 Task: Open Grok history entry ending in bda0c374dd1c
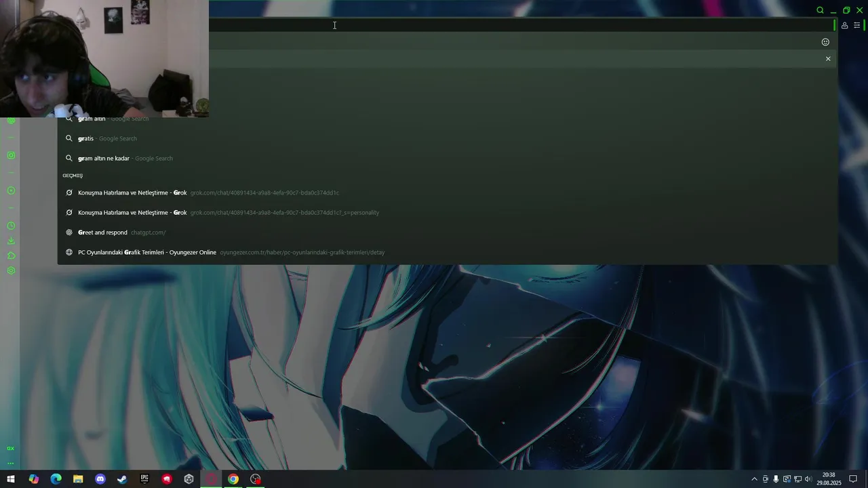448,192
